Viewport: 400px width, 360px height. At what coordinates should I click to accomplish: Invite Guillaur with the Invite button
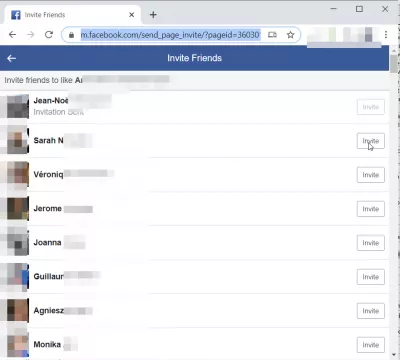pos(371,277)
